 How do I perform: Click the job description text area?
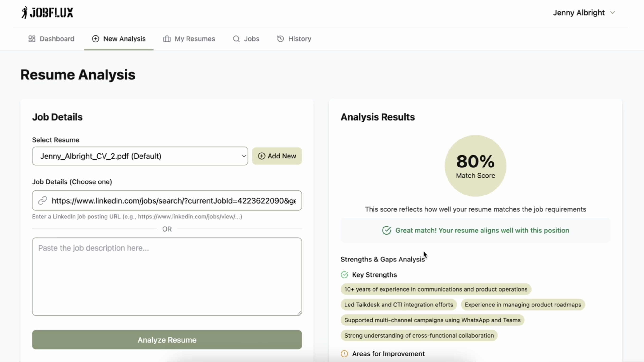point(167,276)
